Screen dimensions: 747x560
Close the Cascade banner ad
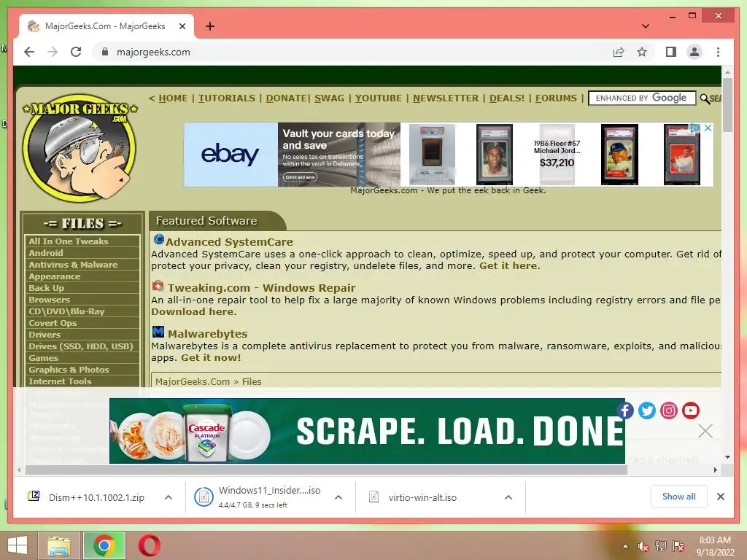point(705,432)
